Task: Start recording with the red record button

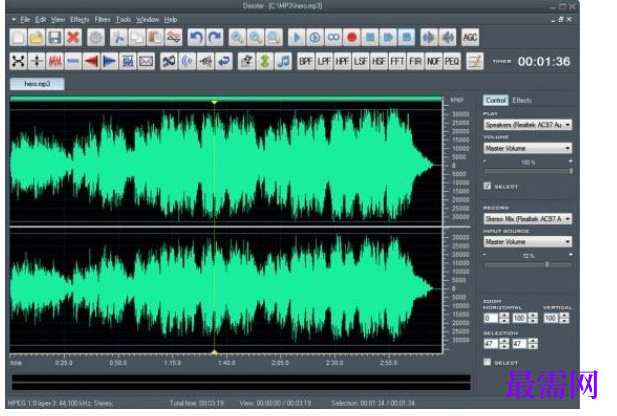Action: click(x=352, y=37)
